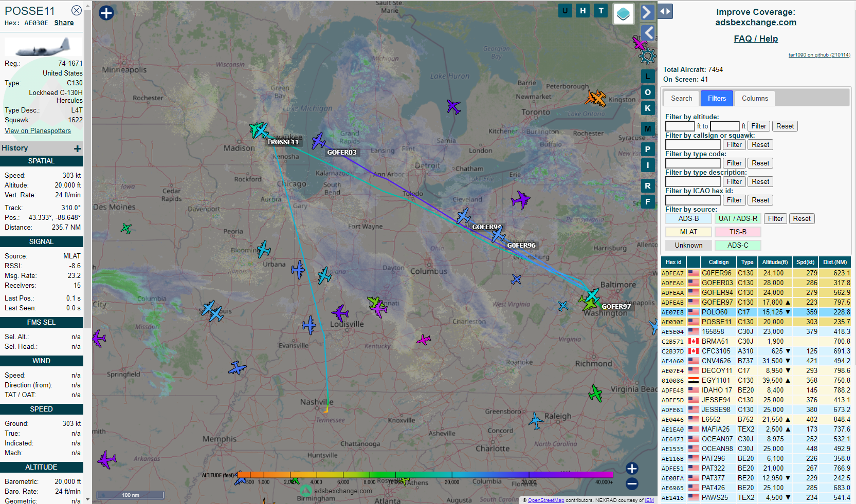This screenshot has height=504, width=856.
Task: Open FAQ / Help link
Action: point(756,39)
